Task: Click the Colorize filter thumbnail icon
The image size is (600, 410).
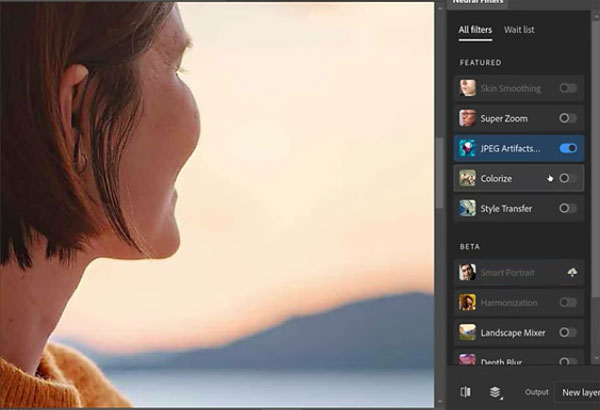Action: pos(467,178)
